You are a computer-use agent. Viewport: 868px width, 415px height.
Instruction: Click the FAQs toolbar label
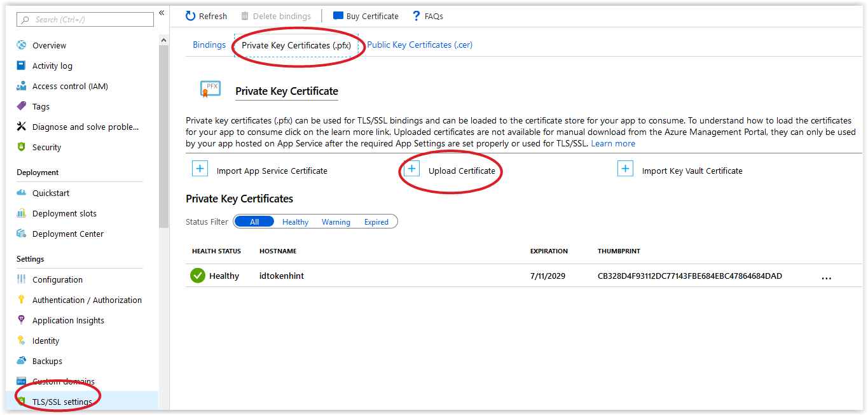[x=434, y=16]
